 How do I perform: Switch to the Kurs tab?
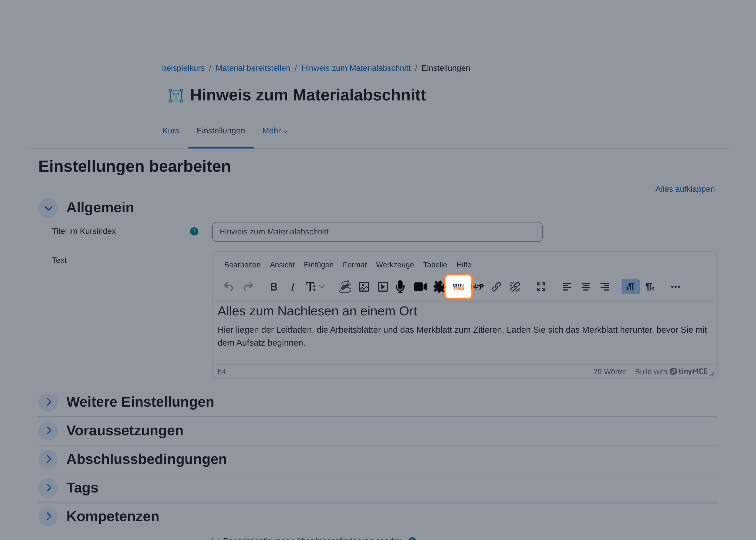point(171,131)
